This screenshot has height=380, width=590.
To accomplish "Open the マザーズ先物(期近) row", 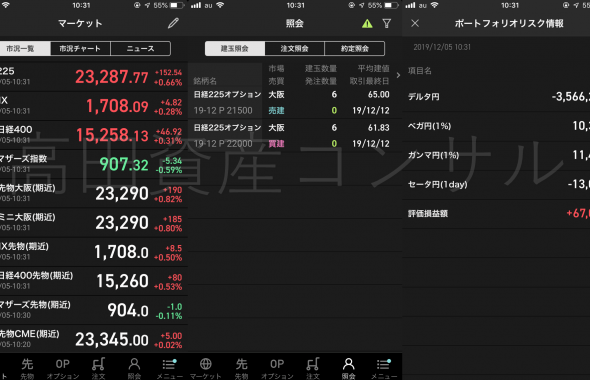I will (x=94, y=310).
